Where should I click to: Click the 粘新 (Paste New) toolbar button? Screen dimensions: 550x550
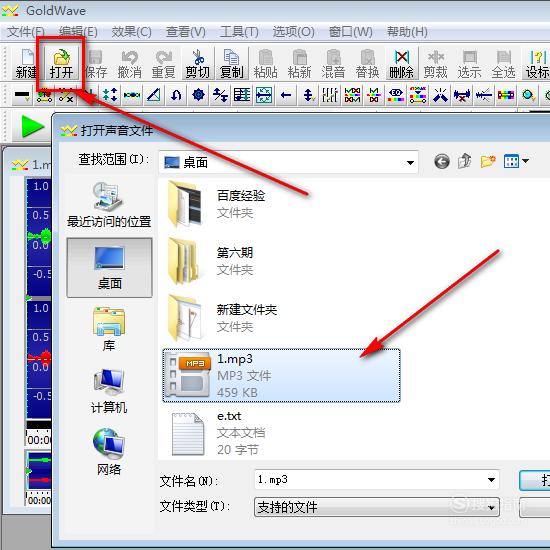point(300,64)
